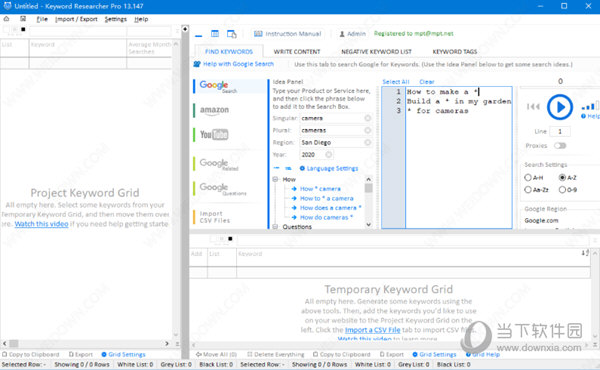Viewport: 600px width, 370px height.
Task: Select the A-Z search setting
Action: click(568, 178)
